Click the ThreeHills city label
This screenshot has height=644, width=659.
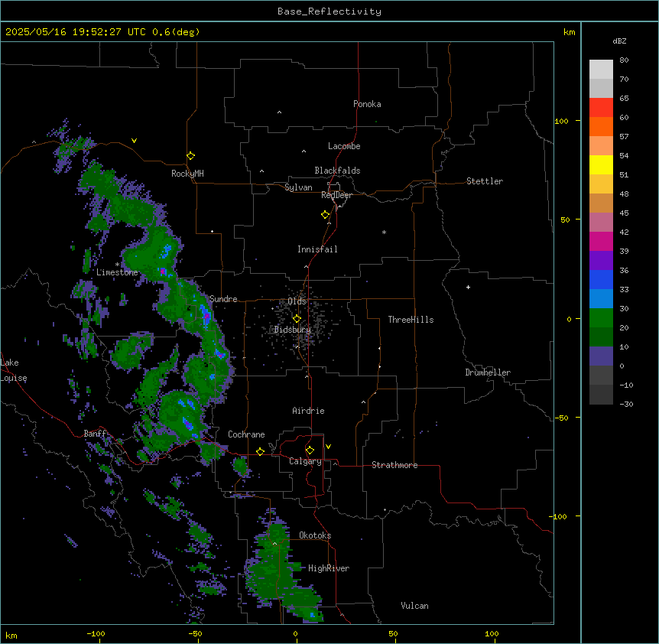(411, 320)
